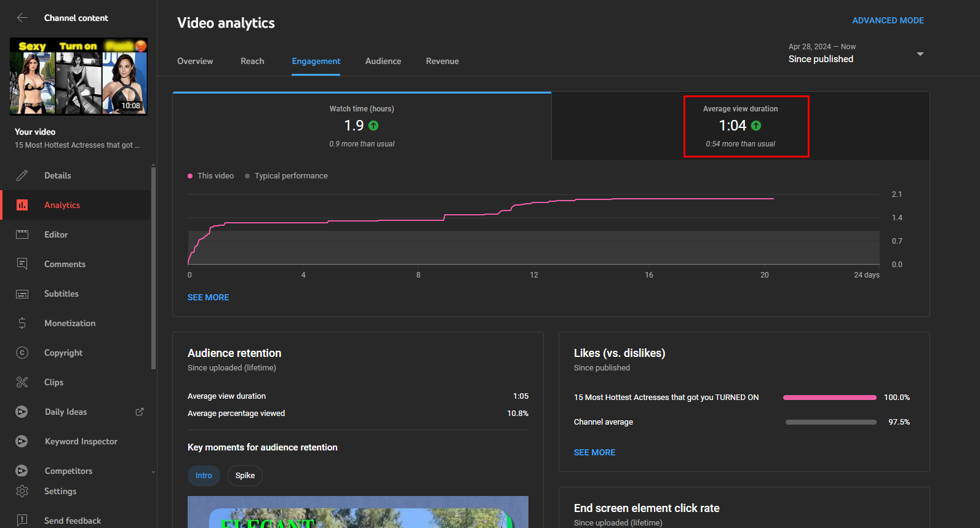980x528 pixels.
Task: Select the Watch time (hours) metric card
Action: tap(362, 126)
